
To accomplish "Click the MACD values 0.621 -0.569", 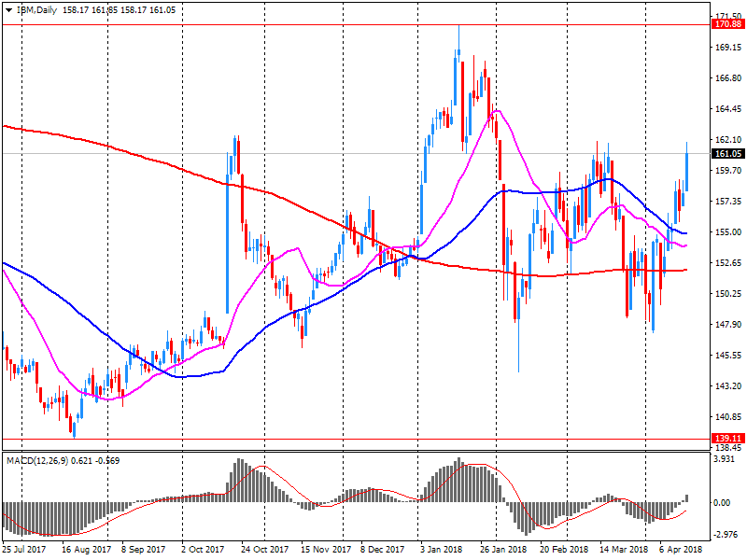I will click(x=95, y=460).
